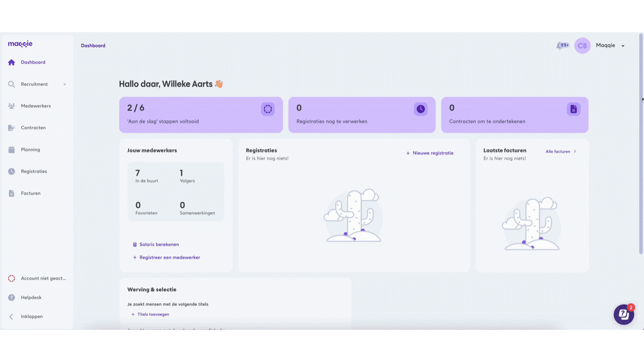Click the Helpdesk question mark icon
Screen dimensions: 644x362
tap(11, 298)
